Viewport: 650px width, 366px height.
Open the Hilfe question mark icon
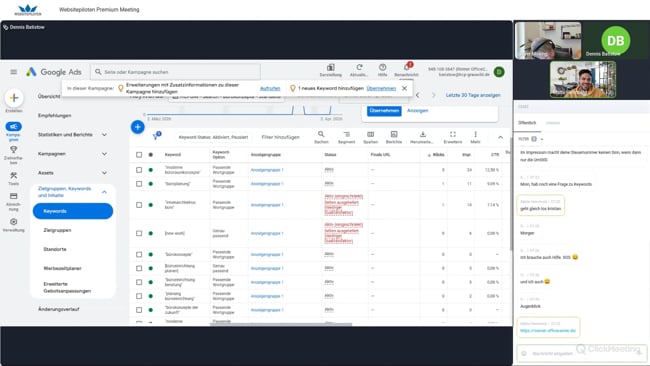[x=382, y=68]
